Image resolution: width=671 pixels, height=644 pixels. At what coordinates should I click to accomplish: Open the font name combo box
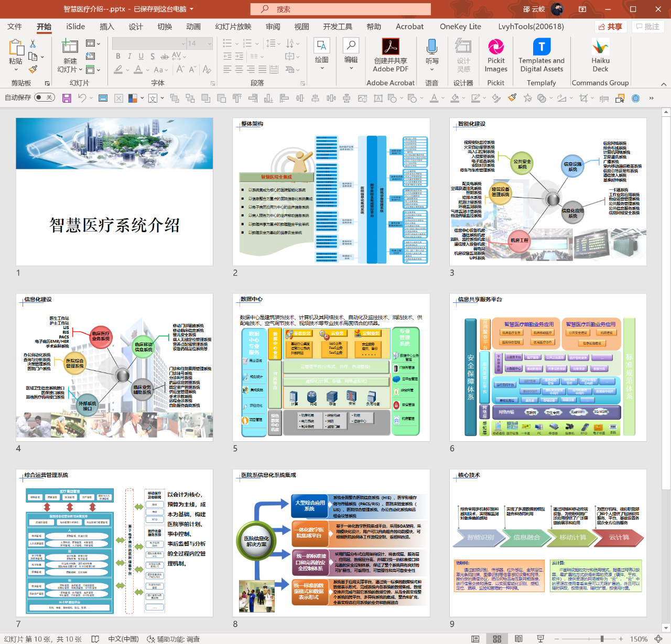149,43
